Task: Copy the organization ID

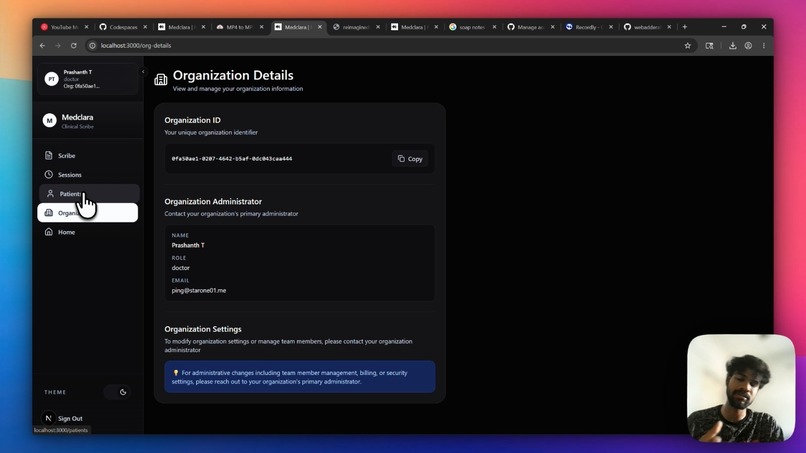Action: 410,159
